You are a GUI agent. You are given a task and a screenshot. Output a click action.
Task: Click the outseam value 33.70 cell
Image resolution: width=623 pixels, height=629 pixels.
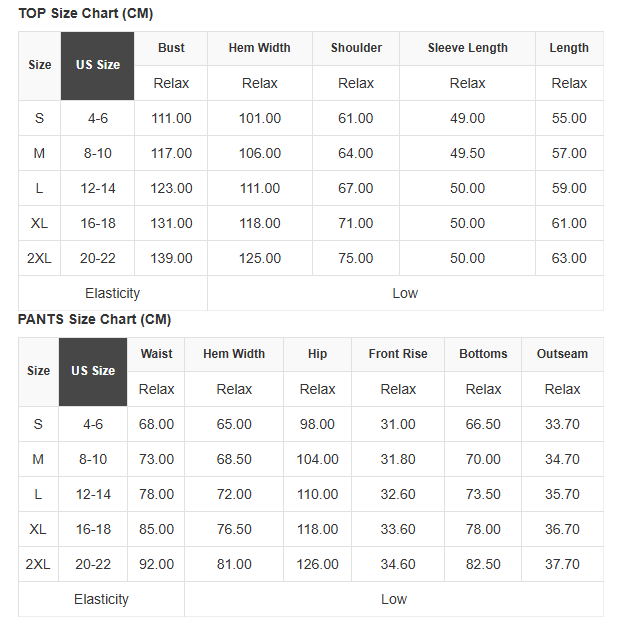(562, 424)
